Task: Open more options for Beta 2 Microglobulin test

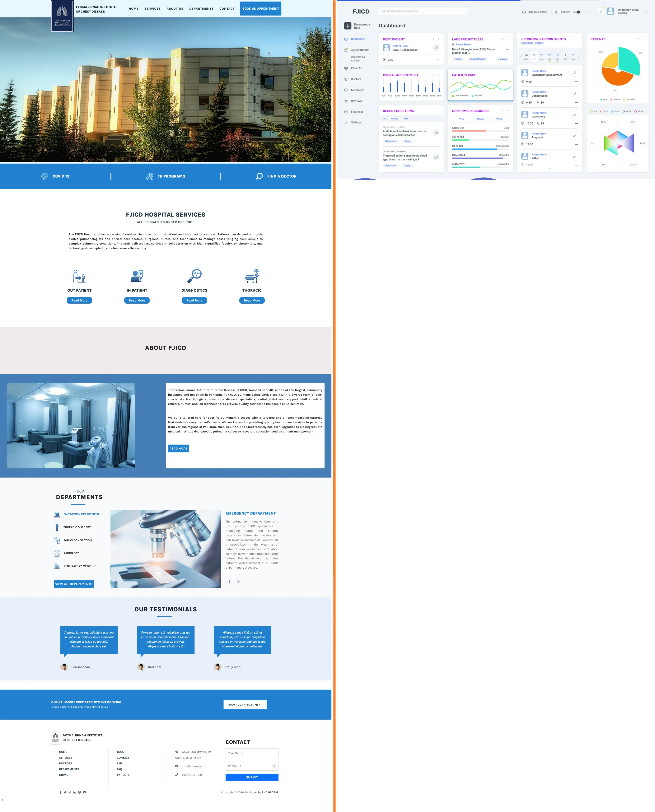Action: pyautogui.click(x=507, y=49)
